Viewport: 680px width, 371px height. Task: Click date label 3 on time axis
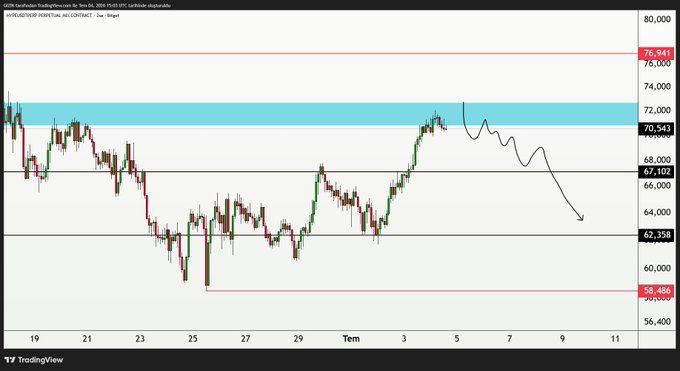coord(404,339)
